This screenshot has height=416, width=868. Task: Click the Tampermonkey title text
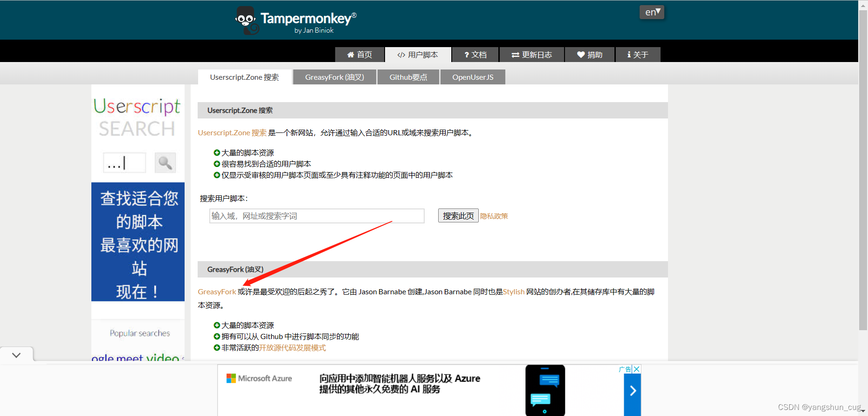(308, 18)
